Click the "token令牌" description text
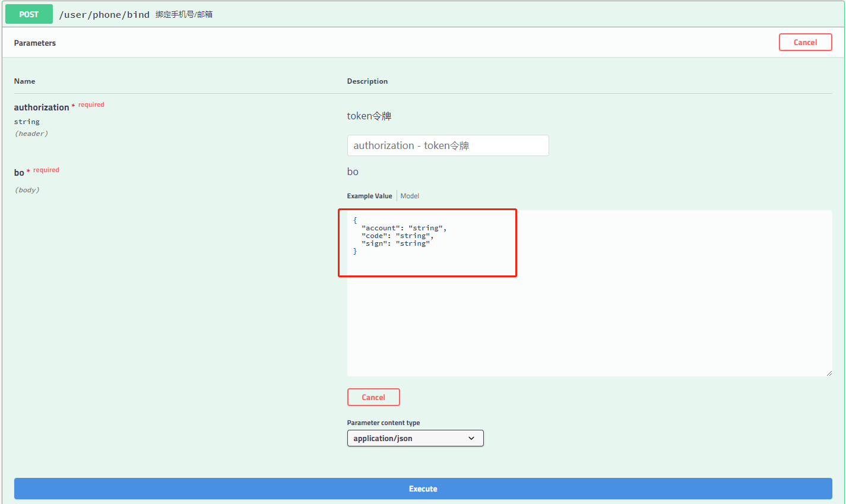This screenshot has width=846, height=504. (x=369, y=116)
